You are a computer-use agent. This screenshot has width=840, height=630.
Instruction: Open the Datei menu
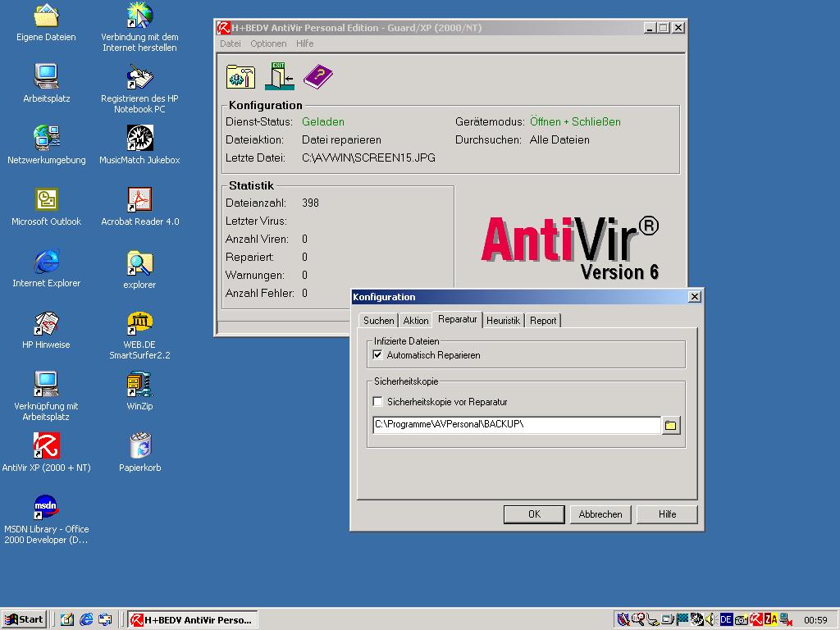[231, 43]
